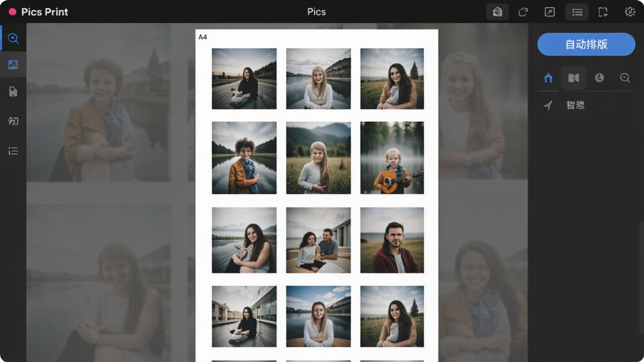Click the square diagonal-arrow icon in top toolbar
The image size is (644, 362).
click(550, 12)
